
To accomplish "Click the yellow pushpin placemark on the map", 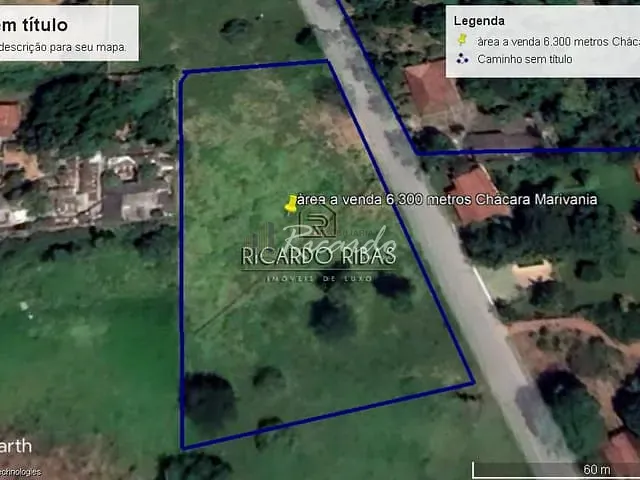I will pyautogui.click(x=291, y=204).
